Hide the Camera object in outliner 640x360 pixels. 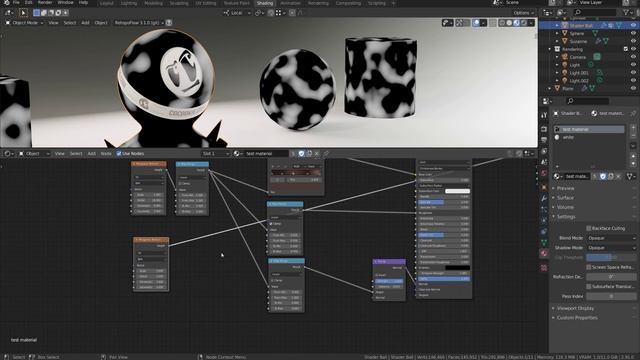633,57
